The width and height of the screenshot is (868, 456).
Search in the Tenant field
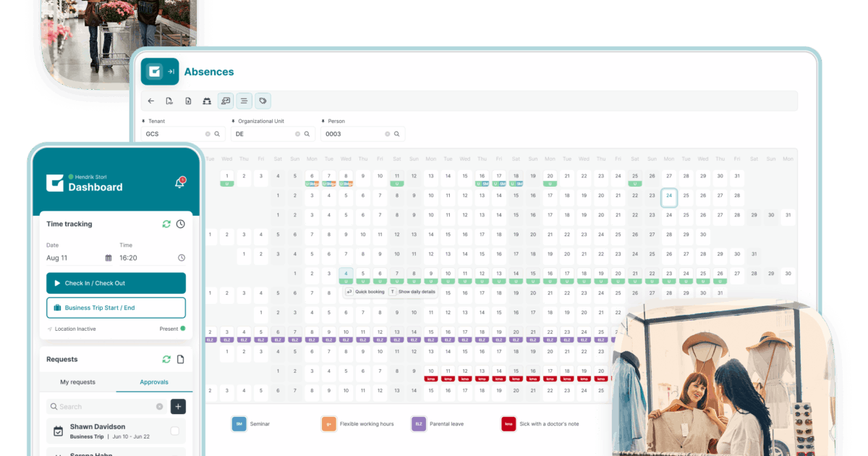(217, 134)
